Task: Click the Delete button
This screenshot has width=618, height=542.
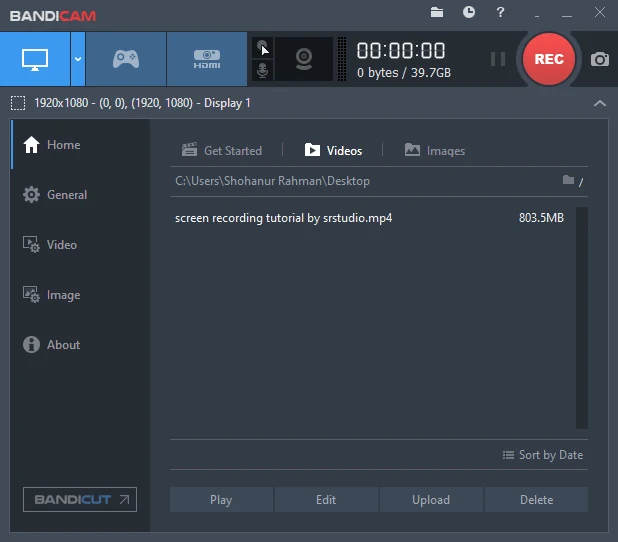Action: point(536,500)
